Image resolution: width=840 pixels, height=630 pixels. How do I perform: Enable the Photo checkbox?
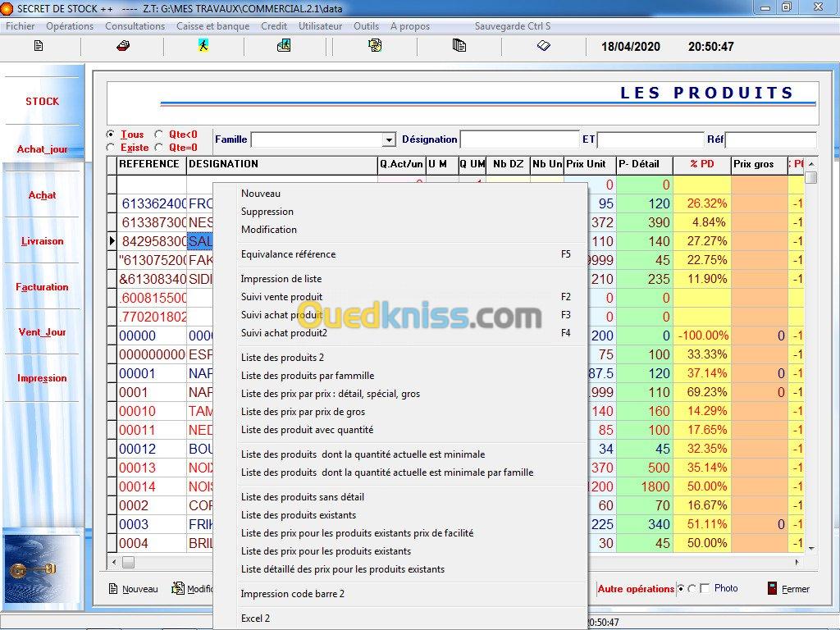705,588
